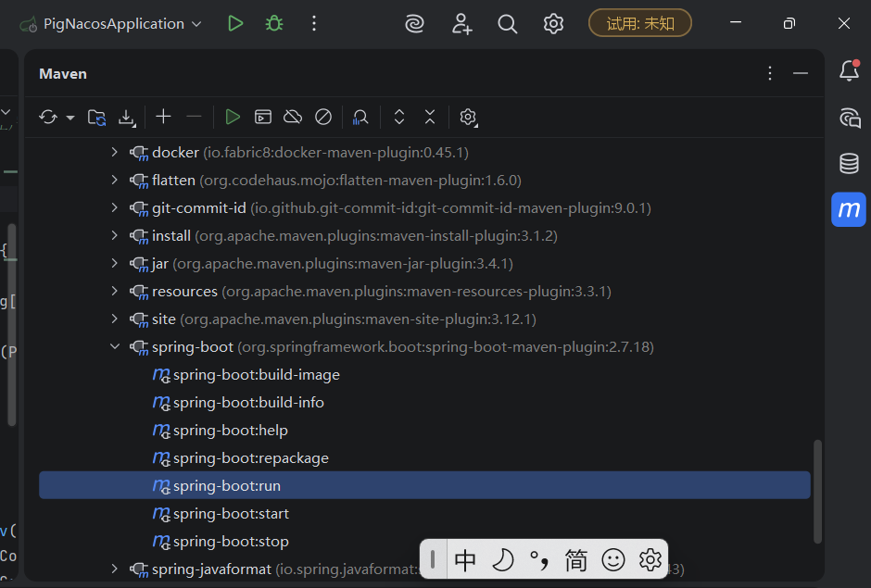871x588 pixels.
Task: Show Maven dependencies analyzer icon
Action: [x=360, y=118]
